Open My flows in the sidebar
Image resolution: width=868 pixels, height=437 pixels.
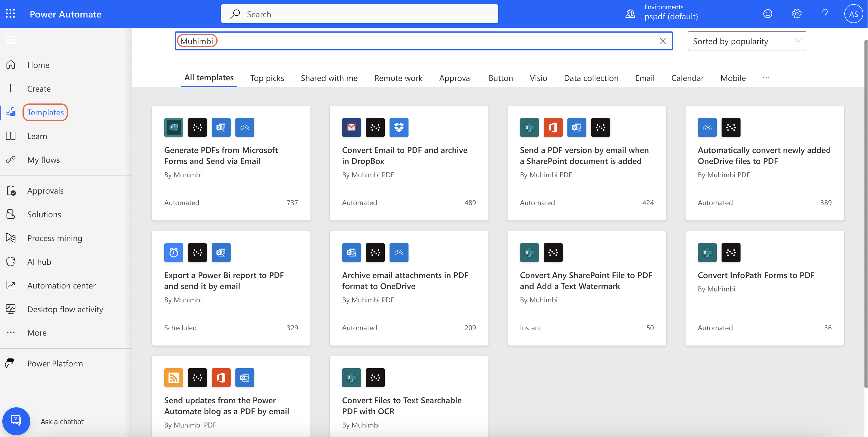coord(44,160)
